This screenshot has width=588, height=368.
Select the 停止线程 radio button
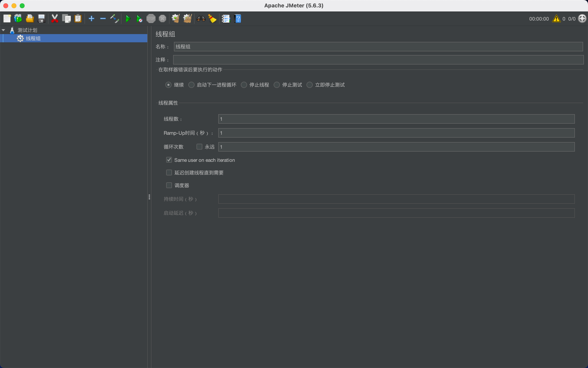click(244, 85)
